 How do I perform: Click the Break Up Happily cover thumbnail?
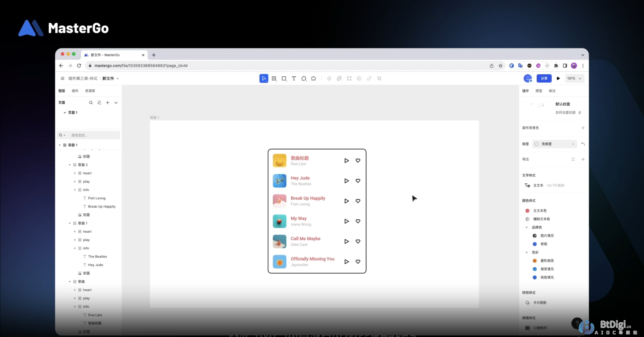(279, 201)
